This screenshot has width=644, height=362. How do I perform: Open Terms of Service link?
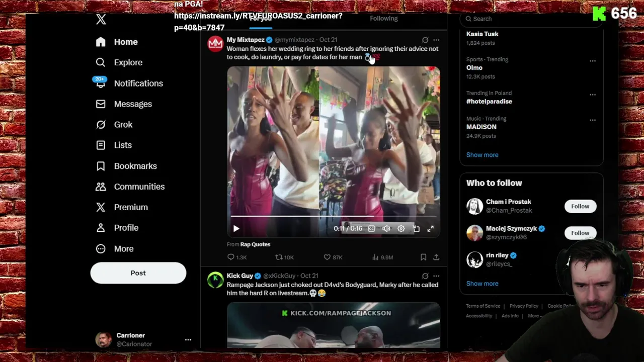click(x=483, y=306)
